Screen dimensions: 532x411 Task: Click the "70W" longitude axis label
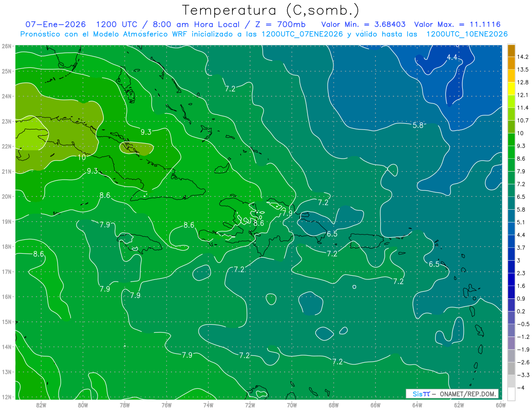292,405
